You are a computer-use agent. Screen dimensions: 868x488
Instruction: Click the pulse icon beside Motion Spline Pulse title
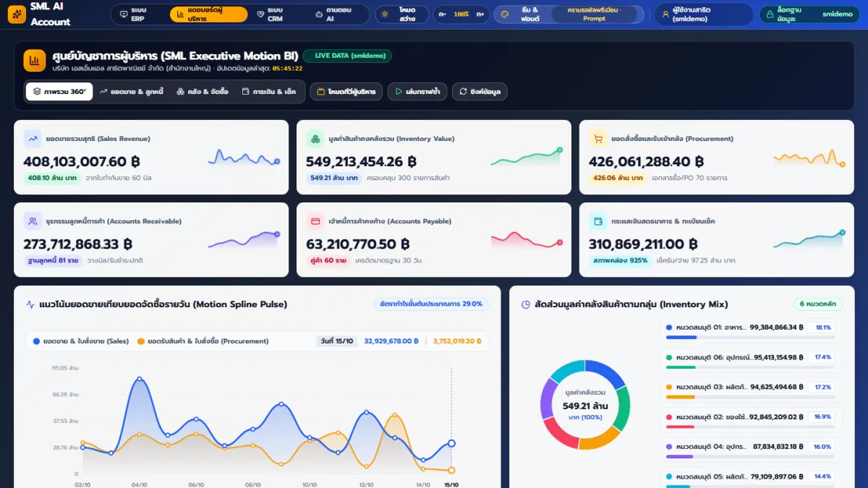tap(30, 304)
